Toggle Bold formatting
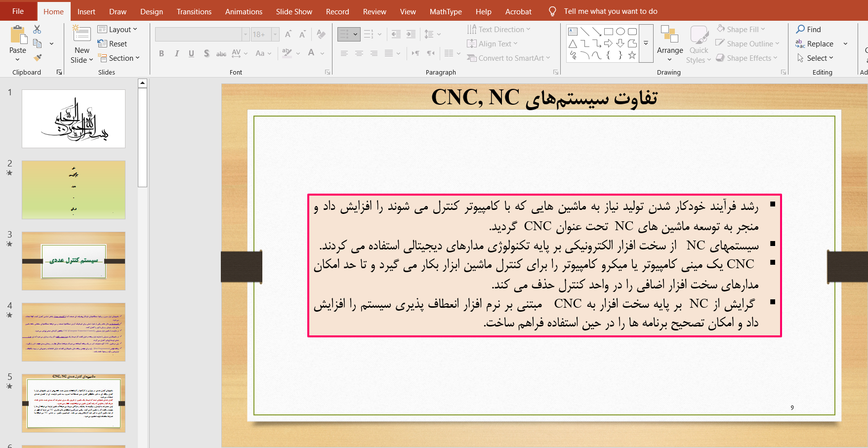The height and width of the screenshot is (448, 868). tap(162, 53)
